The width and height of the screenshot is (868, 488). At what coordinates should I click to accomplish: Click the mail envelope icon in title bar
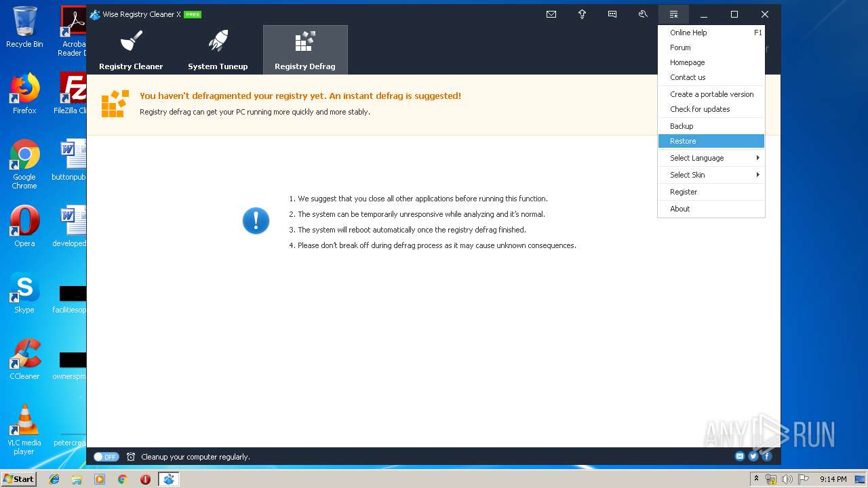click(x=551, y=14)
